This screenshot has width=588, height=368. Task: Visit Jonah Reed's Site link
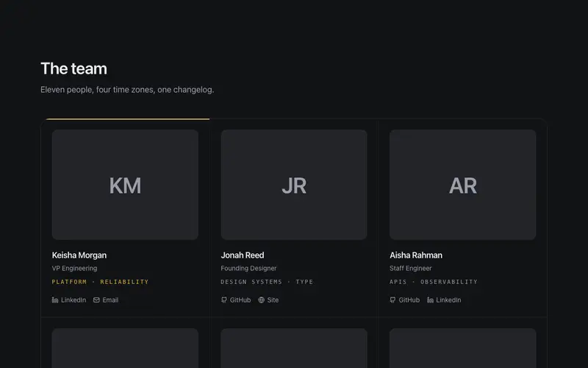268,300
